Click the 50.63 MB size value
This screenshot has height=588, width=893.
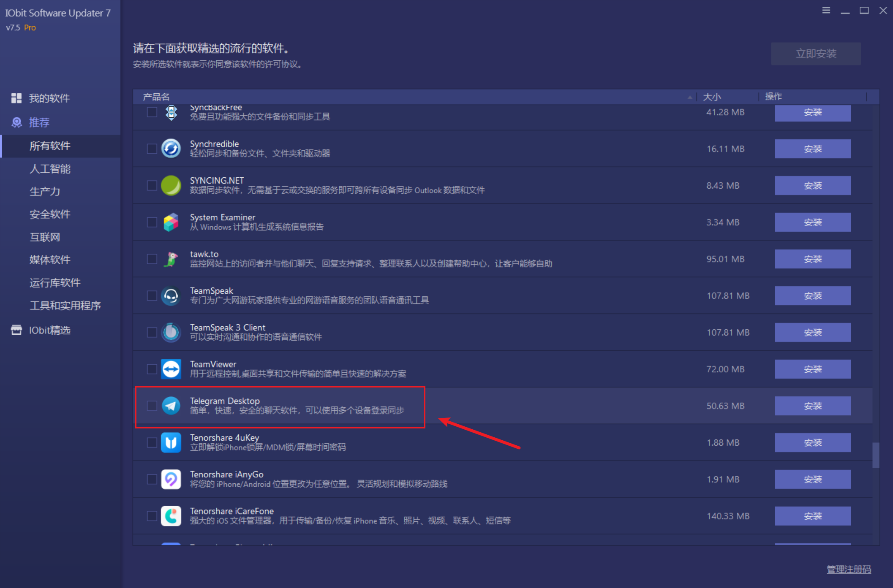[x=725, y=406]
